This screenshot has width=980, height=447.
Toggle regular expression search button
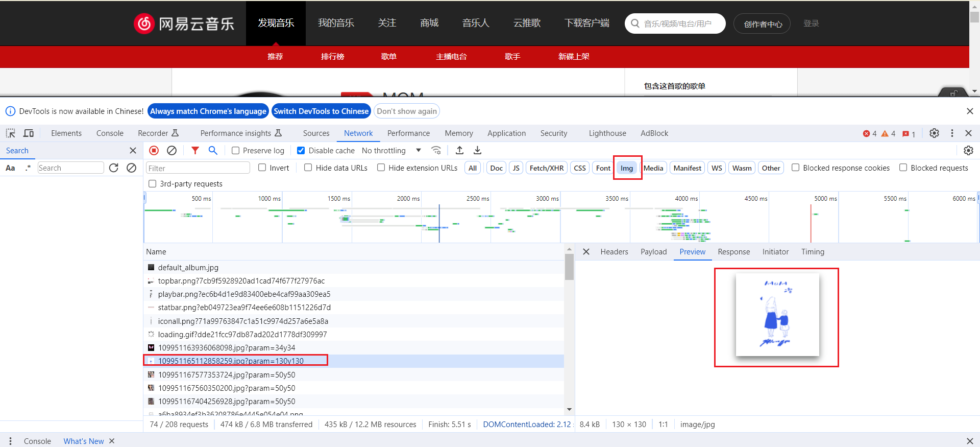[28, 168]
